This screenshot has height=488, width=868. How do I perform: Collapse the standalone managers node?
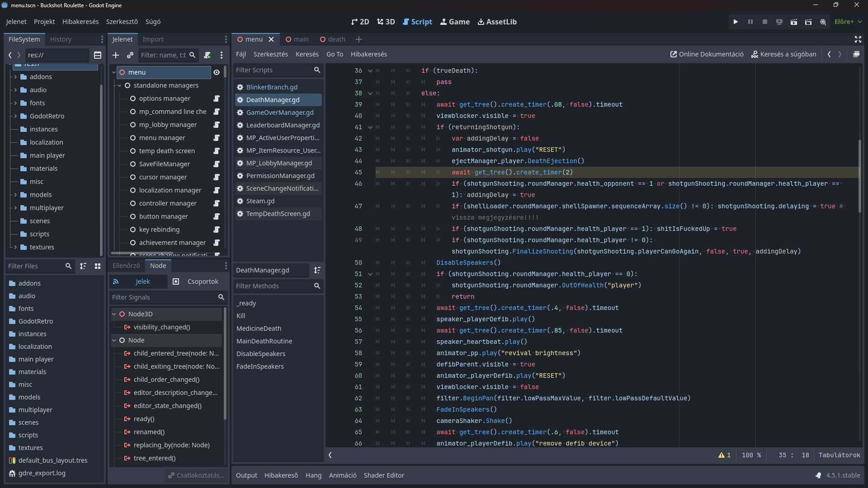[x=119, y=85]
